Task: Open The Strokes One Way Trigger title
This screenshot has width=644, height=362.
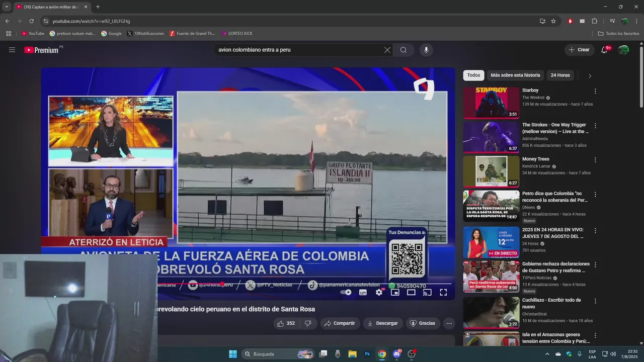Action: coord(555,128)
